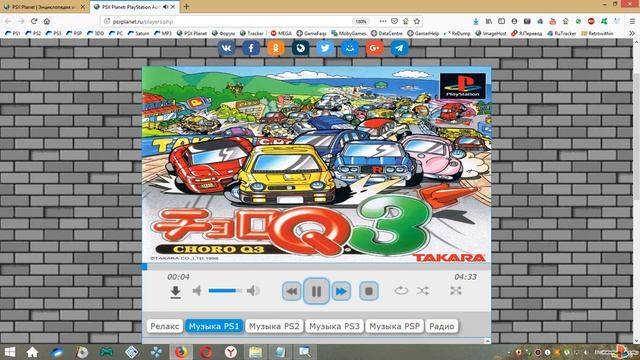The image size is (640, 360).
Task: Save the page to Pocket
Action: (394, 21)
